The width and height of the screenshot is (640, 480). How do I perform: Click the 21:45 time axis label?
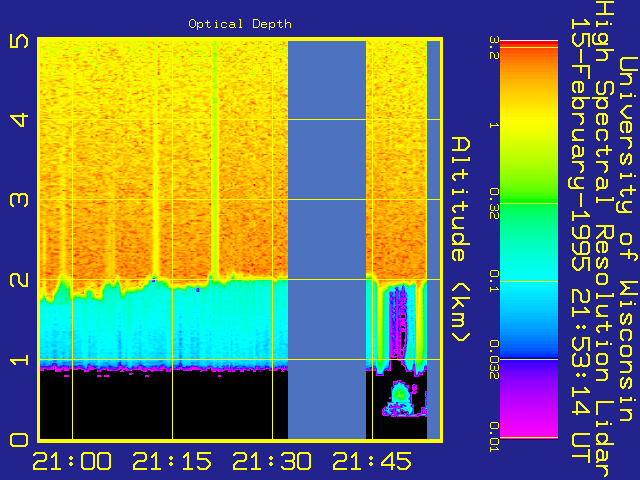(372, 461)
